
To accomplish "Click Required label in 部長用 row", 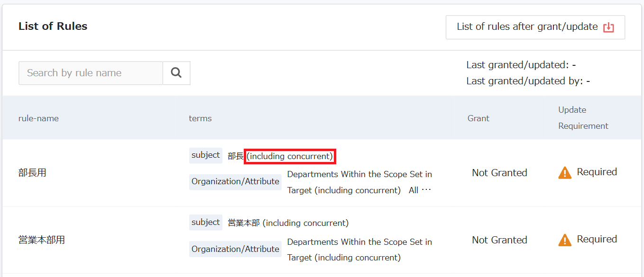I will coord(597,172).
